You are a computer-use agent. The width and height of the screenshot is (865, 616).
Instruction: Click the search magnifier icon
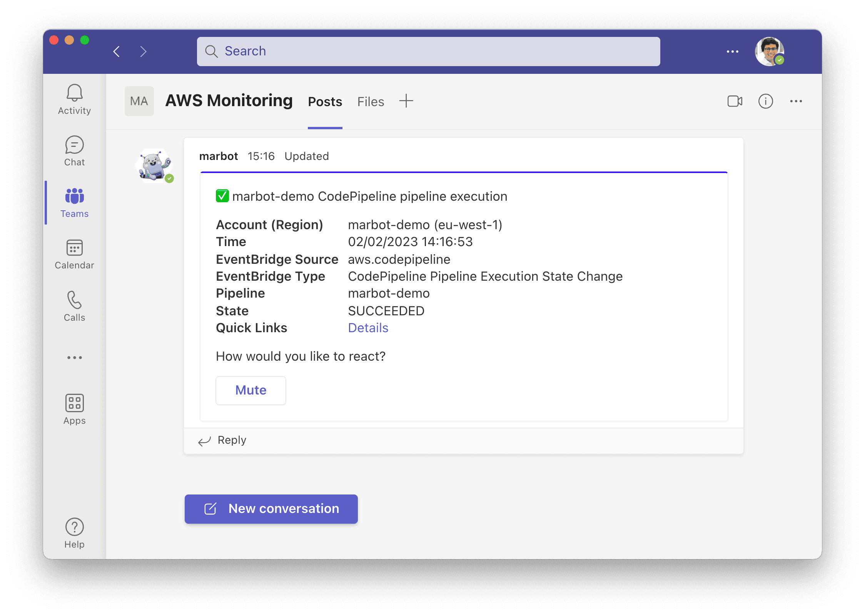tap(211, 51)
